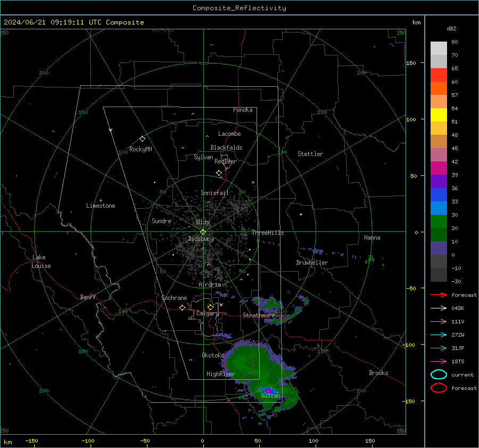This screenshot has height=448, width=479.
Task: Click the cyan 27ZW arrow icon
Action: coord(439,335)
